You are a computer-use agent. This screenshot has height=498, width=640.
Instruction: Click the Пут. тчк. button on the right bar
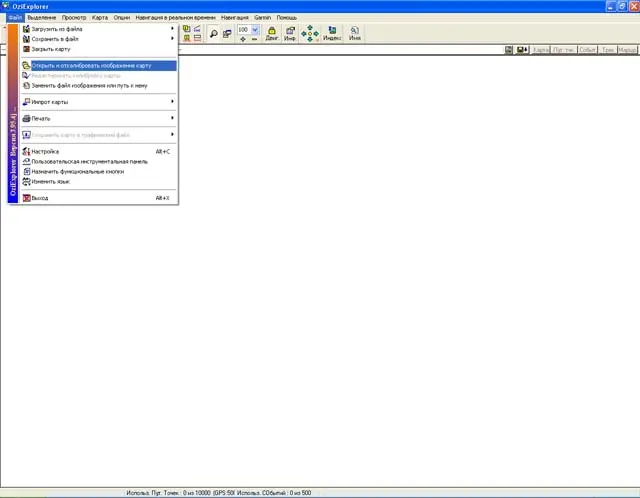[x=564, y=50]
